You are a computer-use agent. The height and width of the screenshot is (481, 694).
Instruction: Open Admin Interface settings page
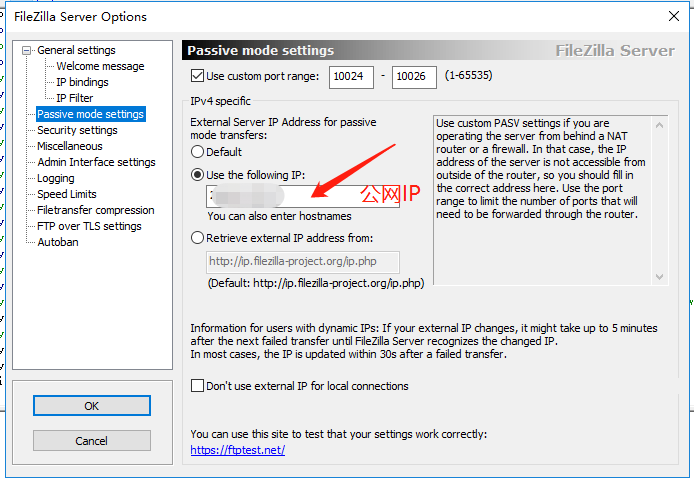point(96,162)
